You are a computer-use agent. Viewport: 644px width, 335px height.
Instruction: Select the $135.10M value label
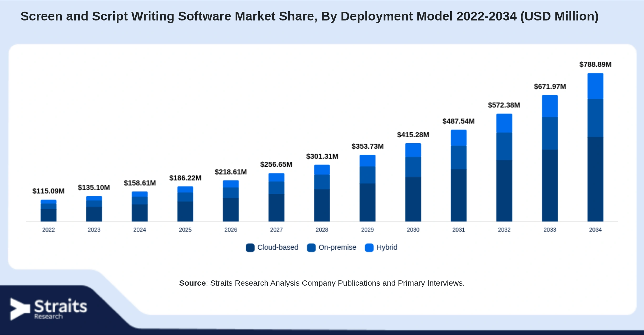tap(94, 187)
